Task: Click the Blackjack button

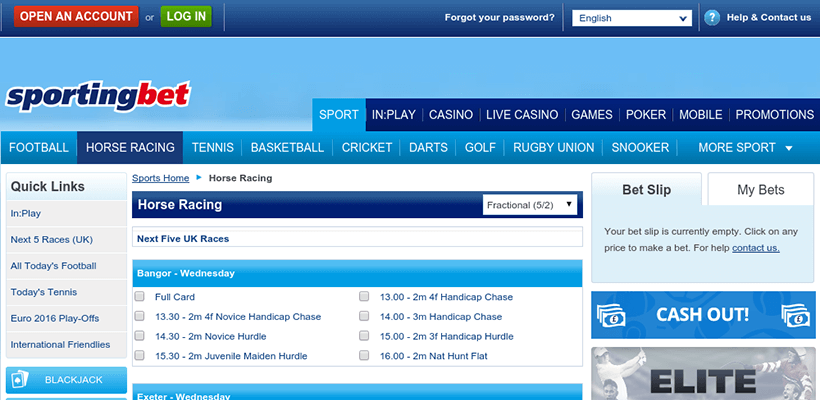Action: [x=66, y=380]
